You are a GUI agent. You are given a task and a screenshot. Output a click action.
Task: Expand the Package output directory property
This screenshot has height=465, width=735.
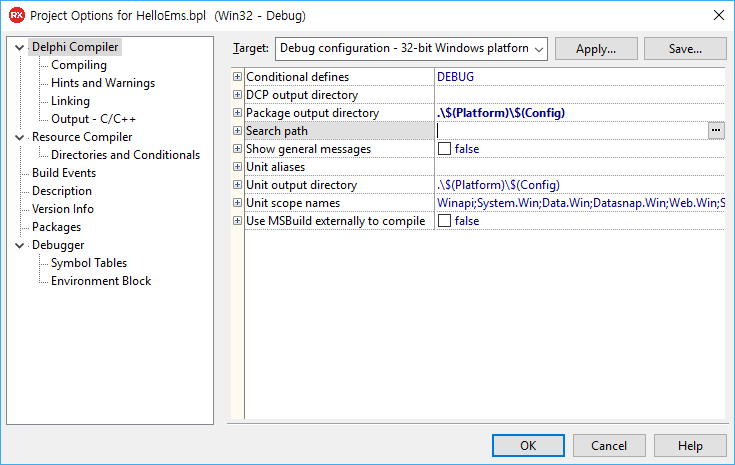238,112
